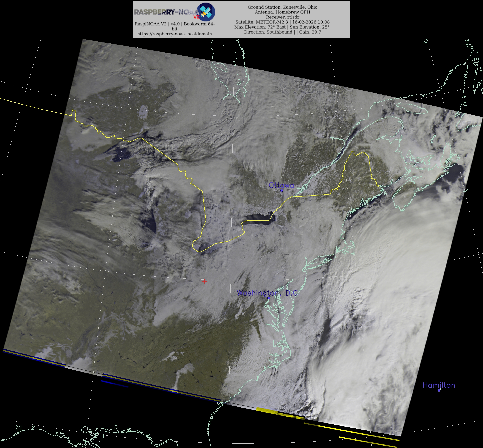Click the Max Elevation and Sun Elevation line
Screen dimensions: 483x448
tap(282, 27)
